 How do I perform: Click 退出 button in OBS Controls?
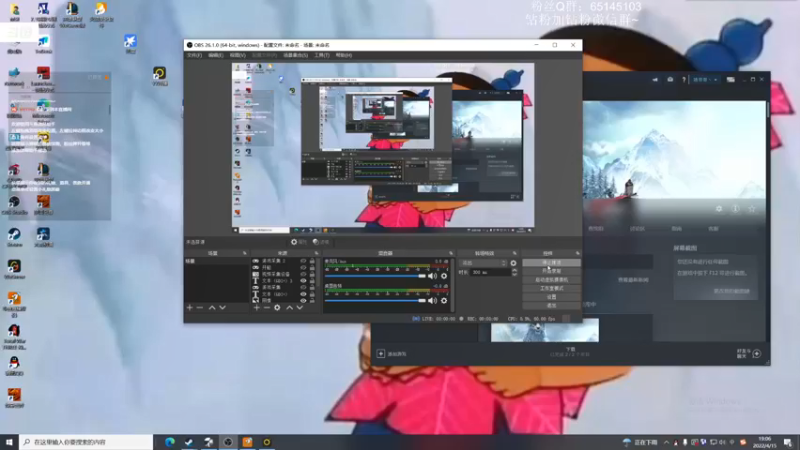click(x=552, y=306)
